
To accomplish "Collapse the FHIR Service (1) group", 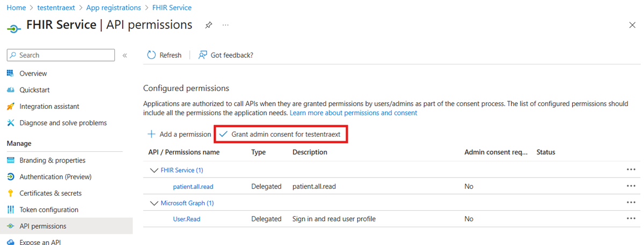I will 153,170.
